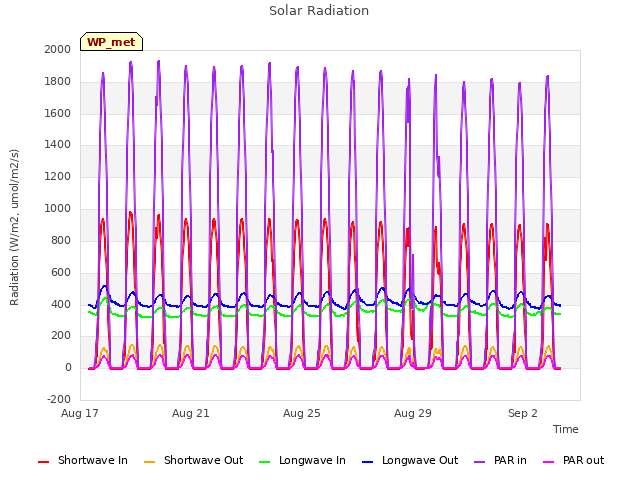Click the Sep 2 x-axis tick label

(522, 413)
